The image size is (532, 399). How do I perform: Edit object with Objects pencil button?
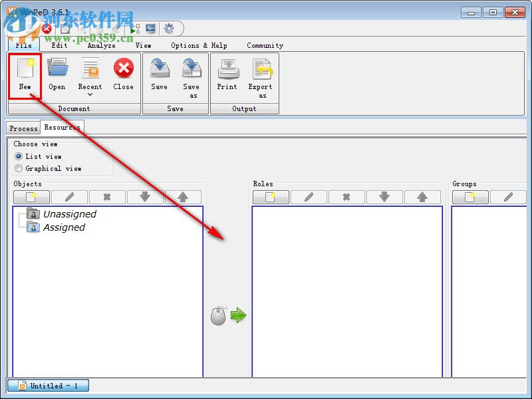point(70,197)
